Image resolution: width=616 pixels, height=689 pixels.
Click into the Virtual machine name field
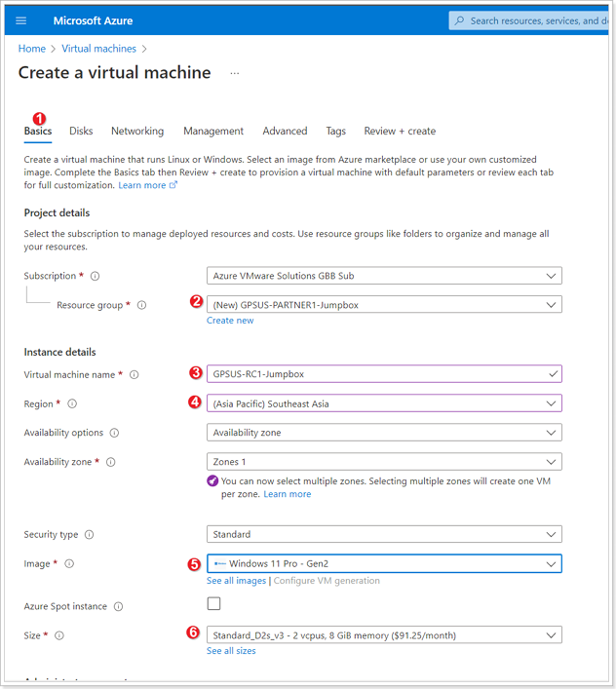tap(384, 374)
